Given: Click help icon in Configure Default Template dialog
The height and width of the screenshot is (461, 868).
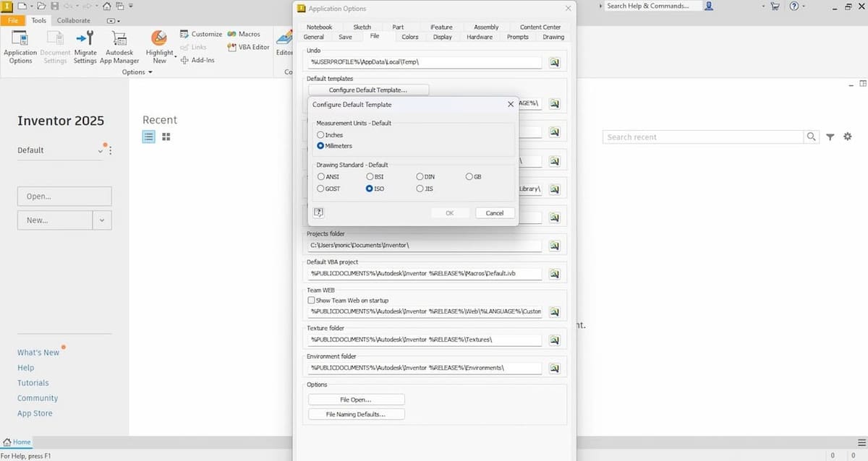Looking at the screenshot, I should pos(319,212).
